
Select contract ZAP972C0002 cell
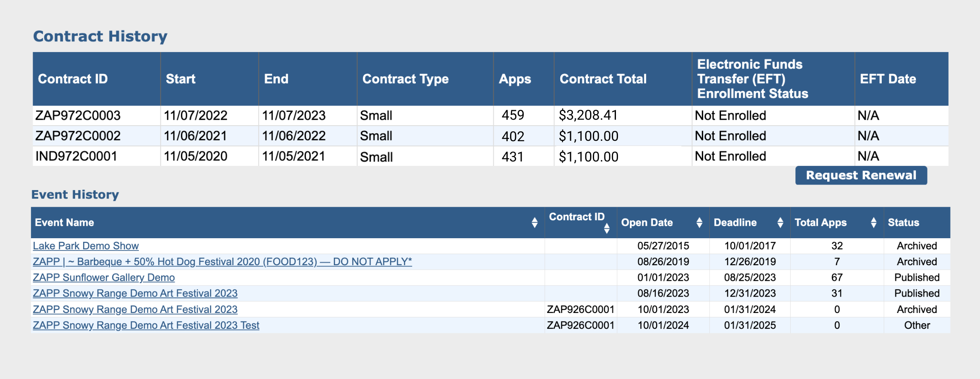(78, 136)
